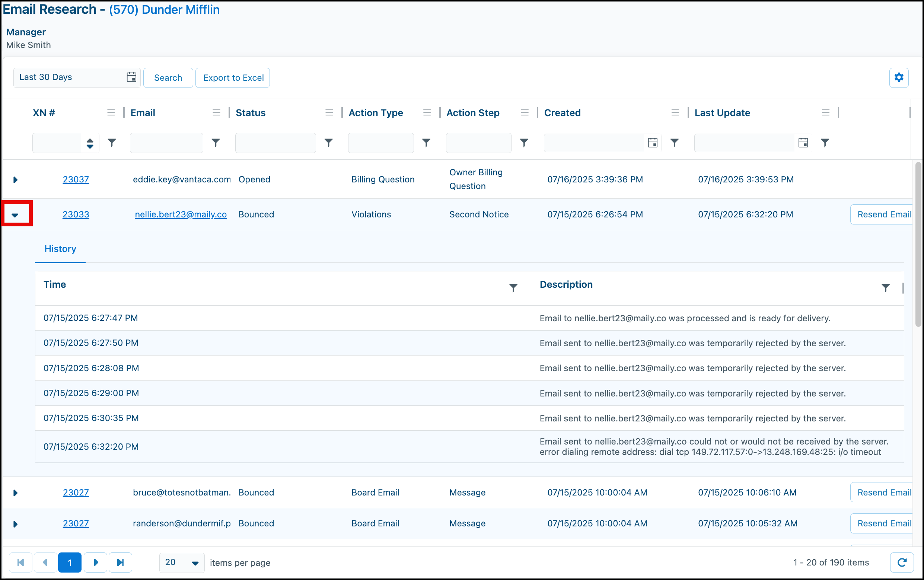Viewport: 924px width, 580px height.
Task: Click the refresh icon at bottom right
Action: (x=902, y=563)
